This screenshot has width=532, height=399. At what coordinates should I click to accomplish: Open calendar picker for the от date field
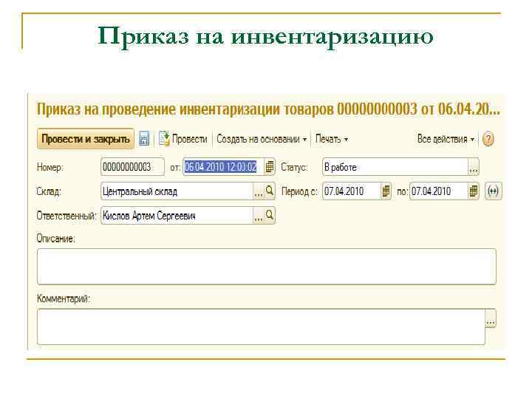[x=270, y=166]
